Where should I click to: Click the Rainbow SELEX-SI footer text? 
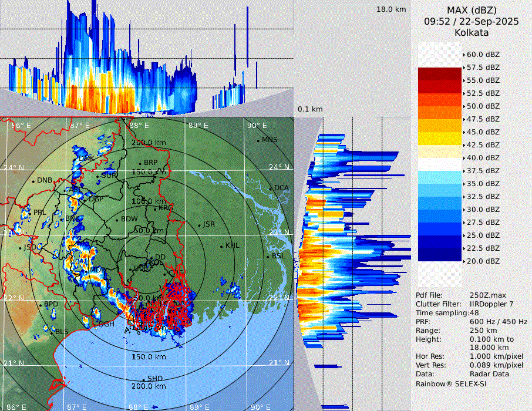point(451,383)
